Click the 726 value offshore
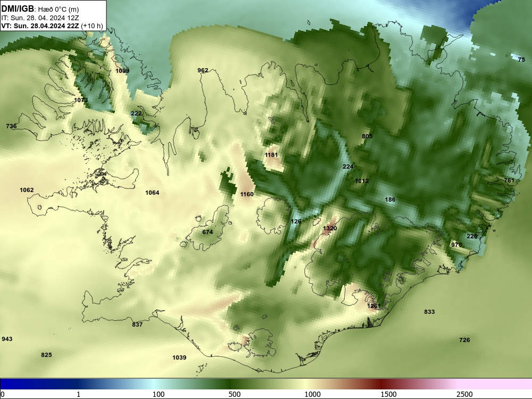 coord(465,339)
